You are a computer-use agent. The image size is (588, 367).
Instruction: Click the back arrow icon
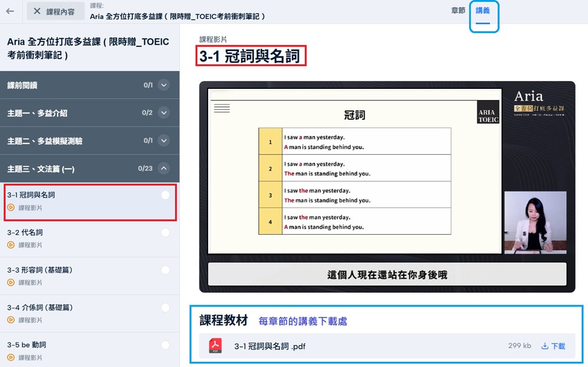(x=10, y=11)
